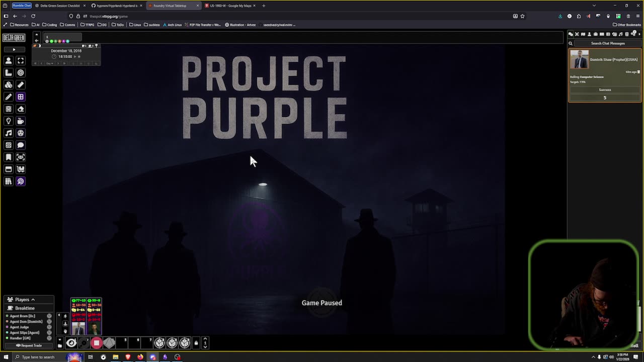Open the Ambient Sound music-note controls
Image resolution: width=644 pixels, height=362 pixels.
click(x=9, y=133)
